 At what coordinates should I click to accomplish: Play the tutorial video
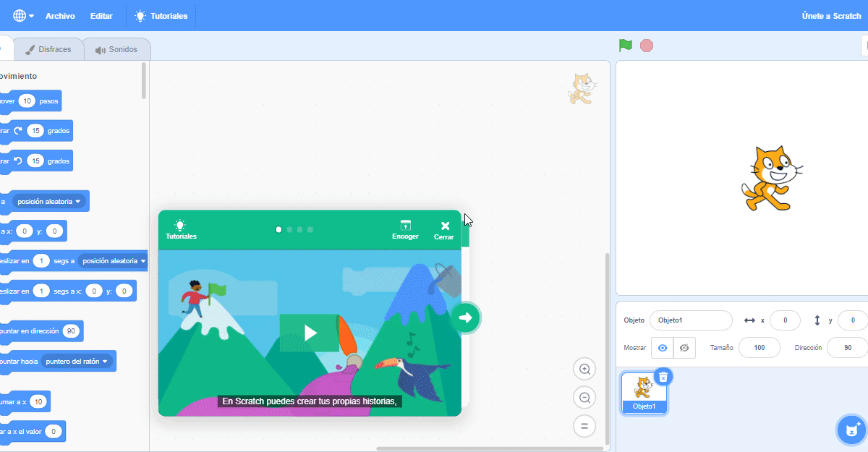click(x=310, y=333)
